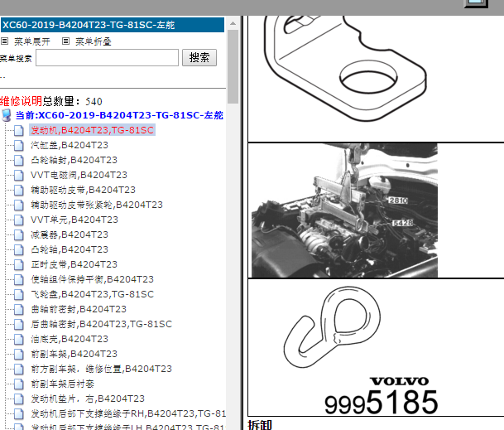Select the 维修说明总数量: 540 text
Screen dimensions: 504x430
51,101
